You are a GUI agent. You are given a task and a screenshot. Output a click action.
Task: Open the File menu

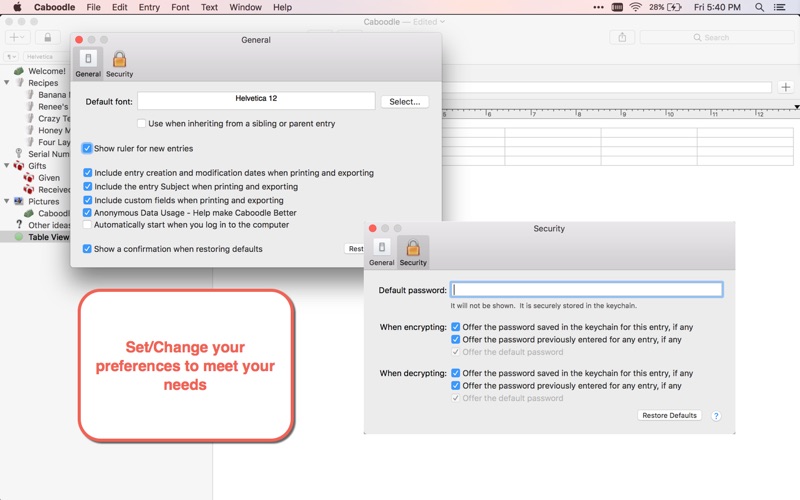click(x=93, y=7)
